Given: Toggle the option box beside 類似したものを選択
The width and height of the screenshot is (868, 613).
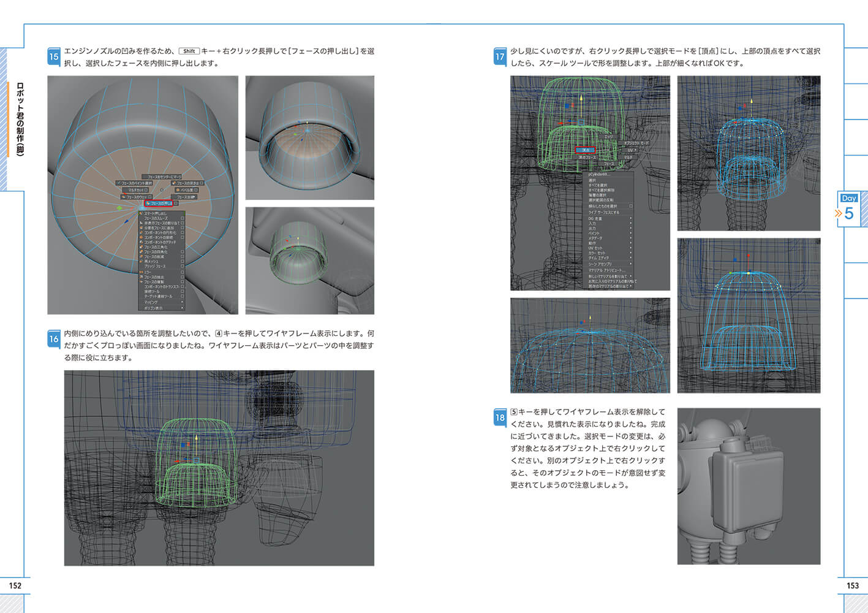Looking at the screenshot, I should (x=630, y=207).
